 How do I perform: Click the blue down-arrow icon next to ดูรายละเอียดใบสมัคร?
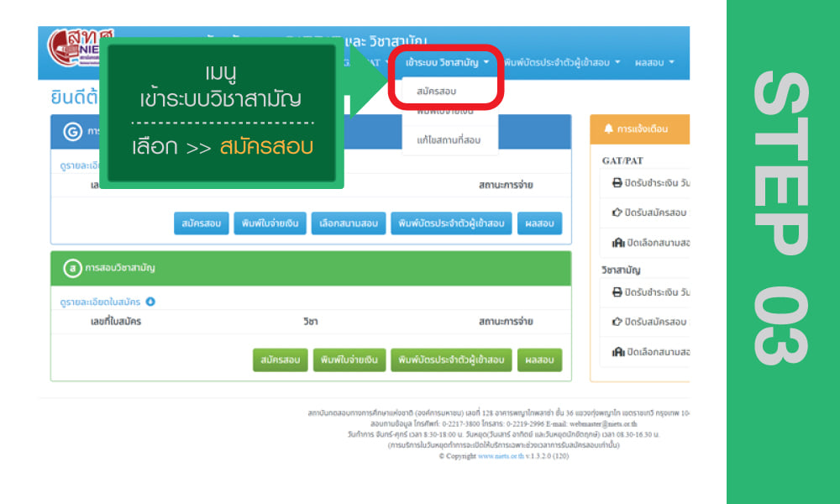point(150,302)
